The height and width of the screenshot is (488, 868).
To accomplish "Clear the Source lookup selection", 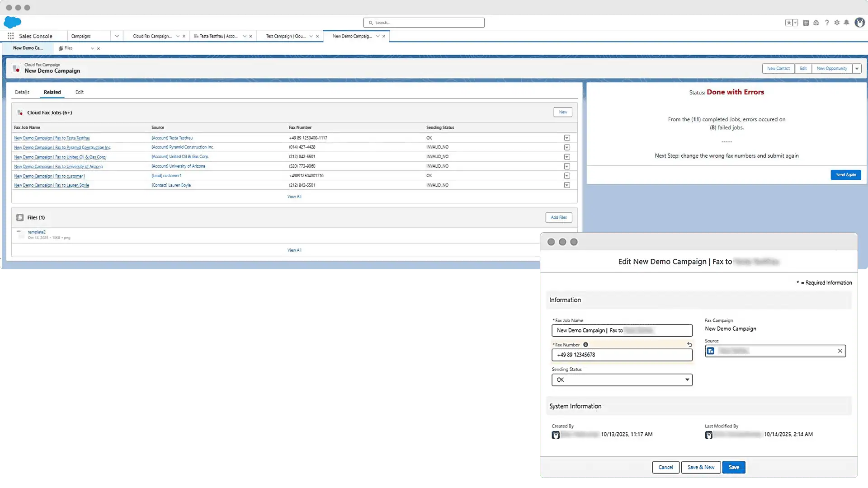I will (x=840, y=351).
